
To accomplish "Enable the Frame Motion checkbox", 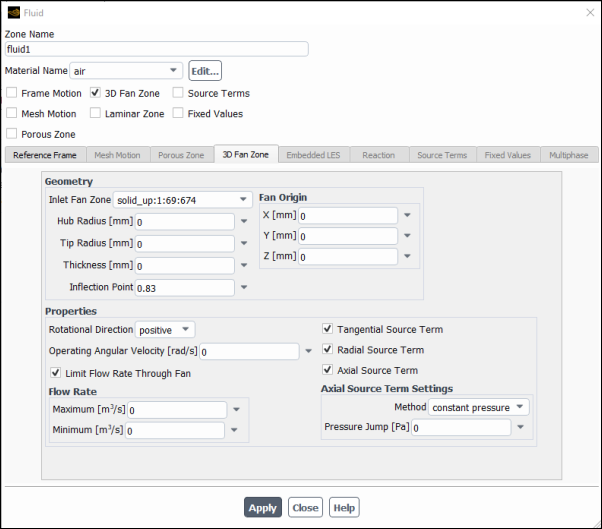I will coord(12,93).
